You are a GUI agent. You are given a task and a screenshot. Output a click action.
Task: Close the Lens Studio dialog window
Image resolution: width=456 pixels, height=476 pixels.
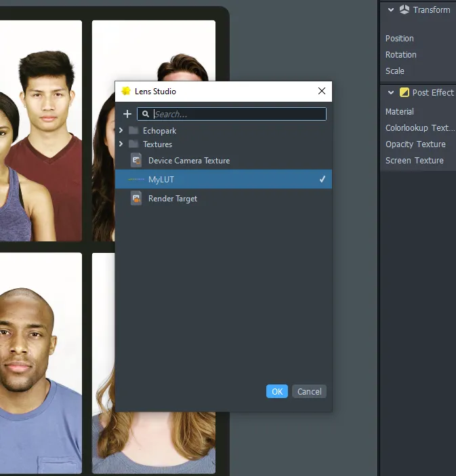tap(322, 91)
